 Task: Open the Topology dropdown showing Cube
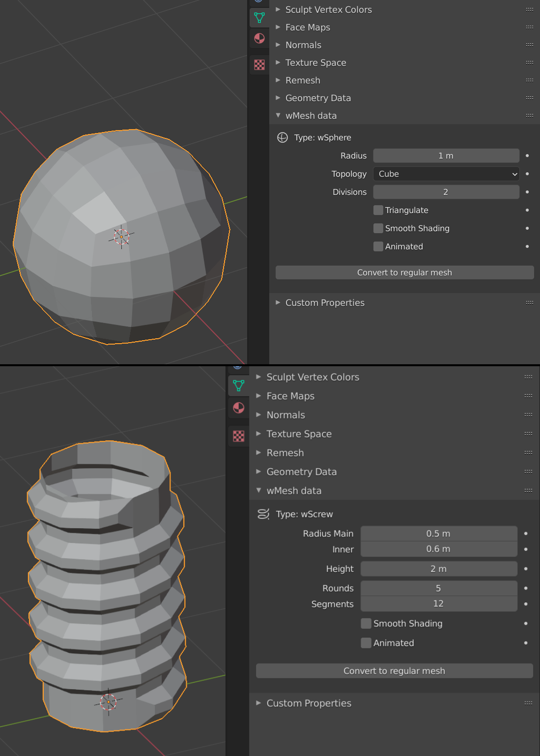446,174
